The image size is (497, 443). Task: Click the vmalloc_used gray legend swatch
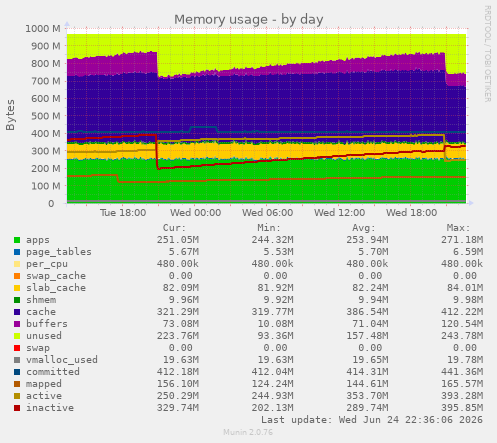point(17,360)
